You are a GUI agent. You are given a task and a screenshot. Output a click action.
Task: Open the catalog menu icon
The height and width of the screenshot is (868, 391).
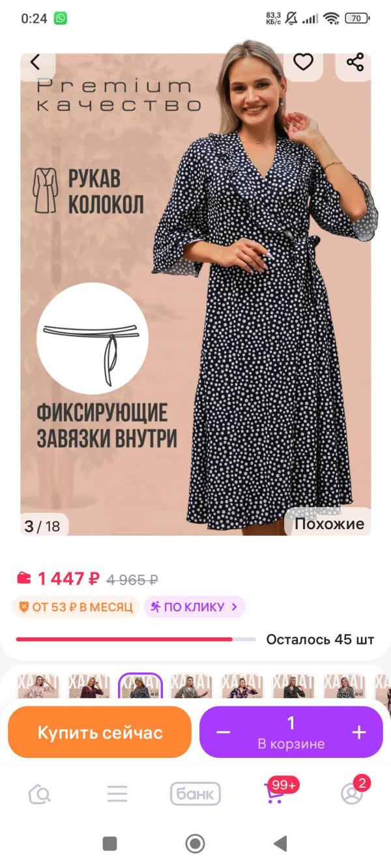pyautogui.click(x=117, y=794)
